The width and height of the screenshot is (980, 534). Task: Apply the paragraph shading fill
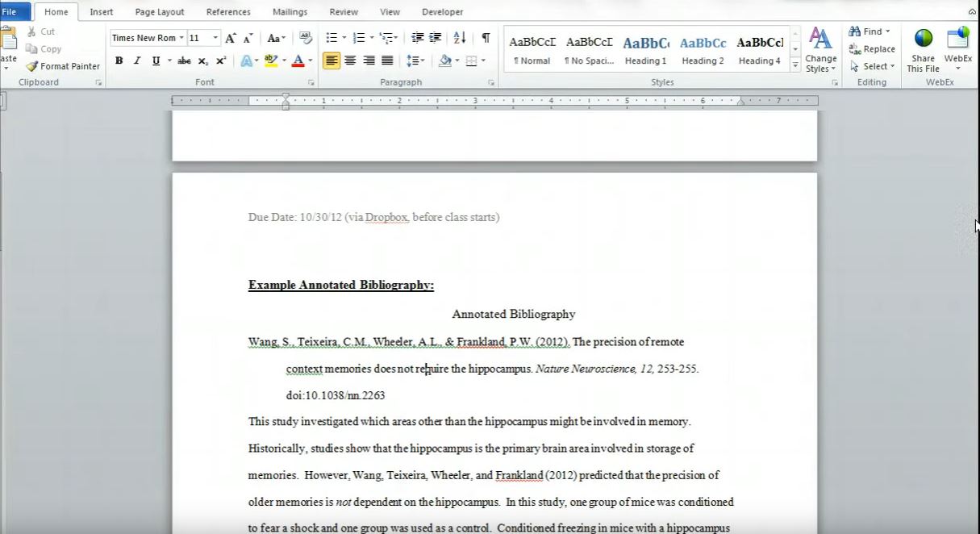pos(444,60)
